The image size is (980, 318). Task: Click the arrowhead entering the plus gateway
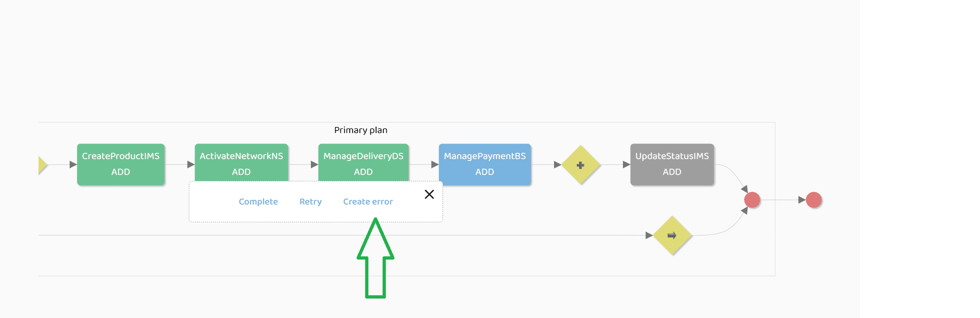point(557,164)
